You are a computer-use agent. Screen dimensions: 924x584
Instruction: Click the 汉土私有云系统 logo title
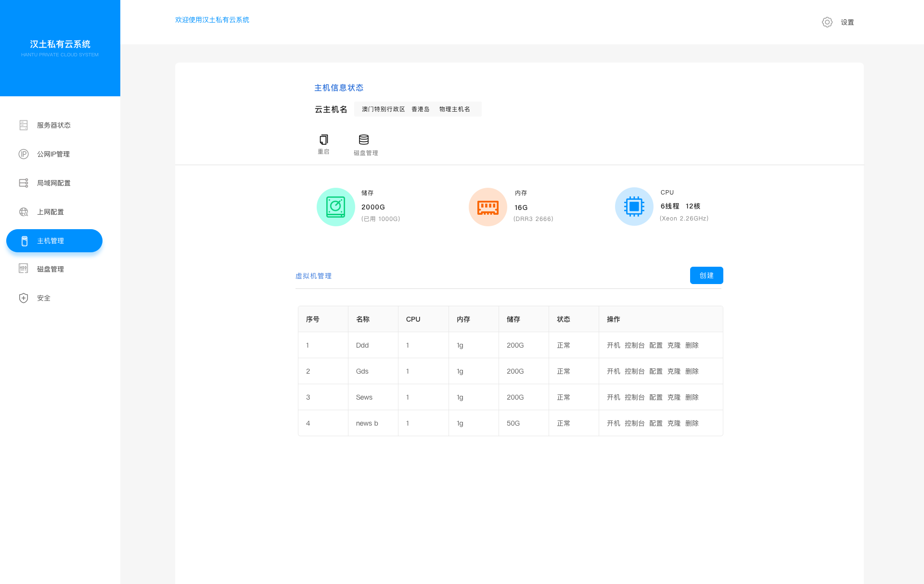pos(60,44)
